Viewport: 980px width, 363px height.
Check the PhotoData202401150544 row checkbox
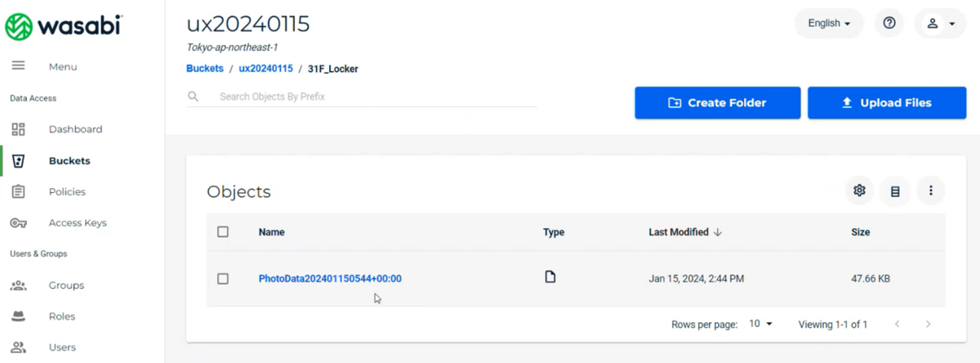[223, 279]
